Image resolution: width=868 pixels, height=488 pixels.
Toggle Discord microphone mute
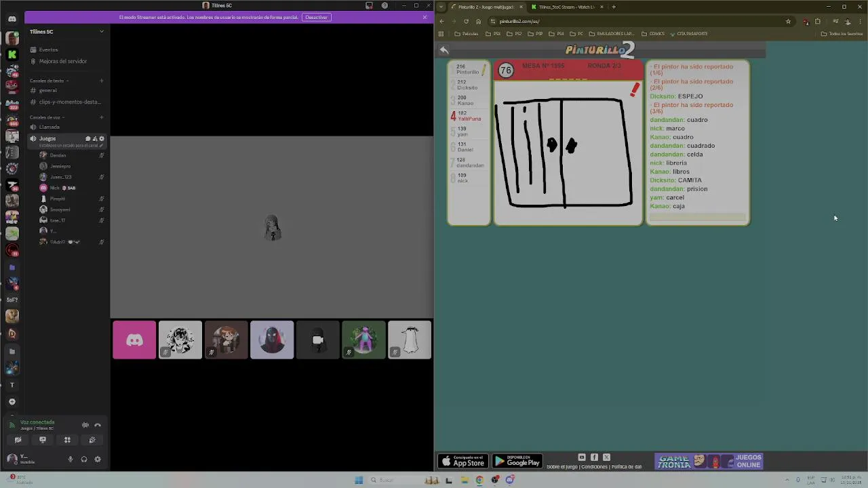(x=71, y=459)
